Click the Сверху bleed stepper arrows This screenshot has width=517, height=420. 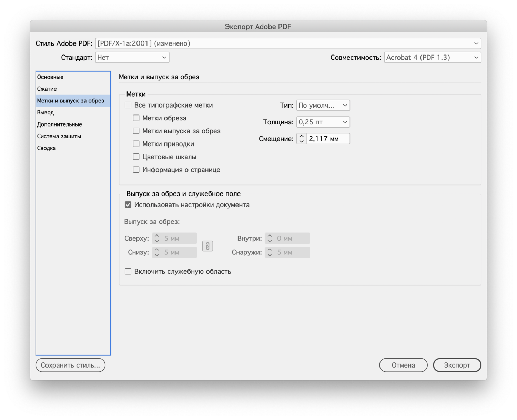157,238
